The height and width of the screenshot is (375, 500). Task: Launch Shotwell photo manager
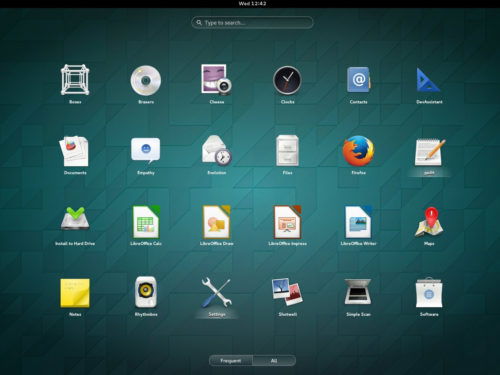tap(287, 292)
